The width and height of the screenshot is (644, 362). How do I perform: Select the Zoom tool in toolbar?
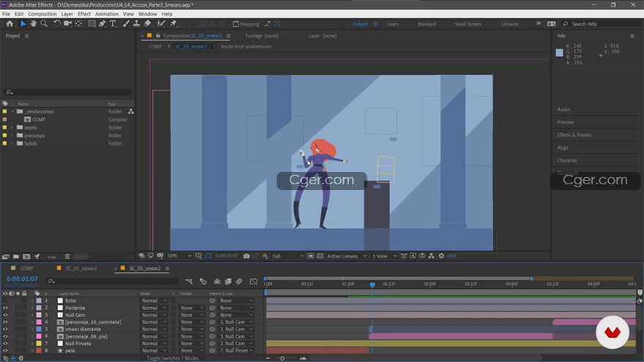pyautogui.click(x=44, y=24)
